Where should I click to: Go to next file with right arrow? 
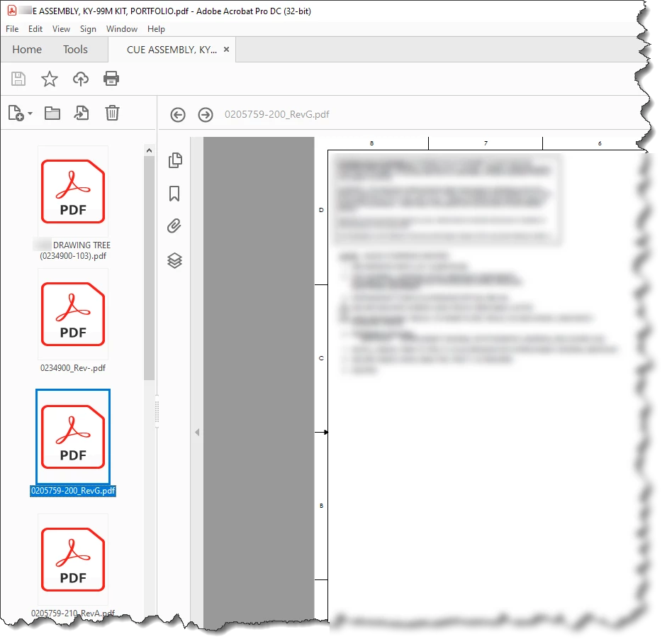point(206,115)
